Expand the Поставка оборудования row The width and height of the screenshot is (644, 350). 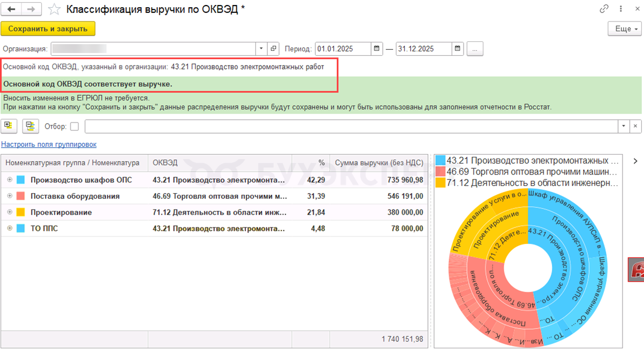tap(10, 196)
